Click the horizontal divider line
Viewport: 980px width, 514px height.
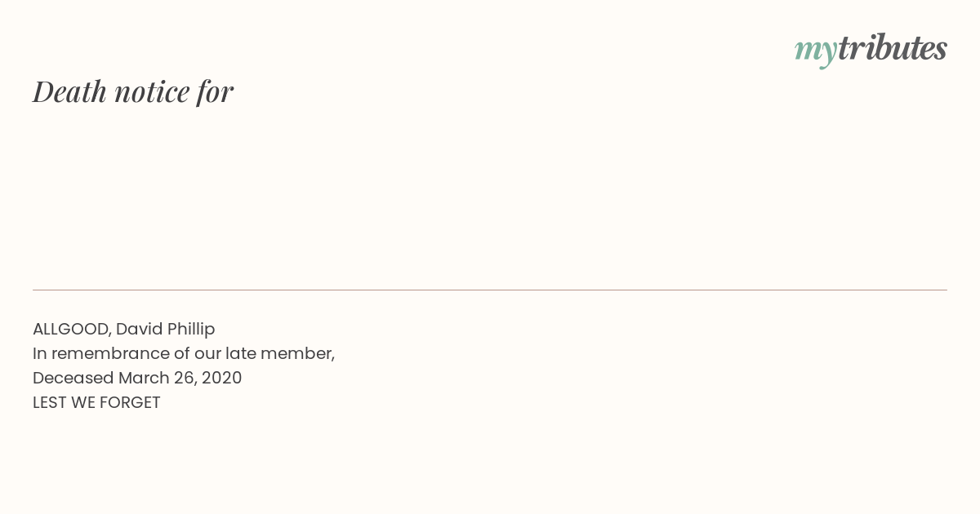[490, 290]
